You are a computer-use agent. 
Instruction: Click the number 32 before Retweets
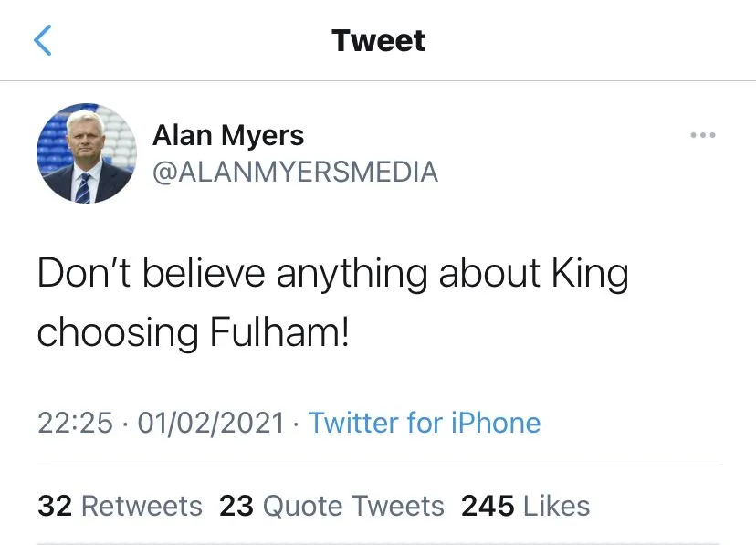click(x=55, y=506)
